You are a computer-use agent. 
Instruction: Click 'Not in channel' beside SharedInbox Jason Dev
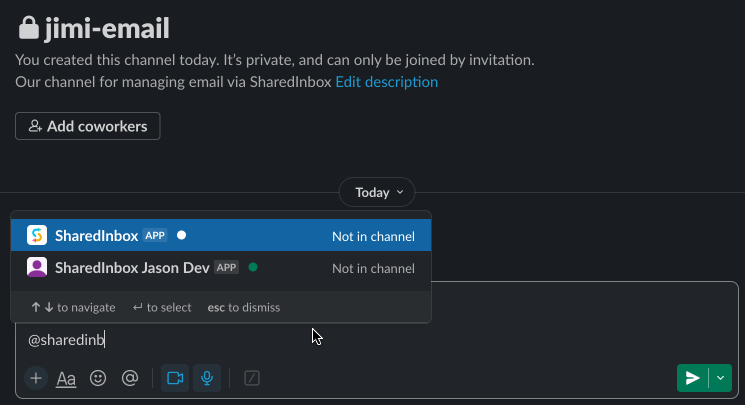373,269
